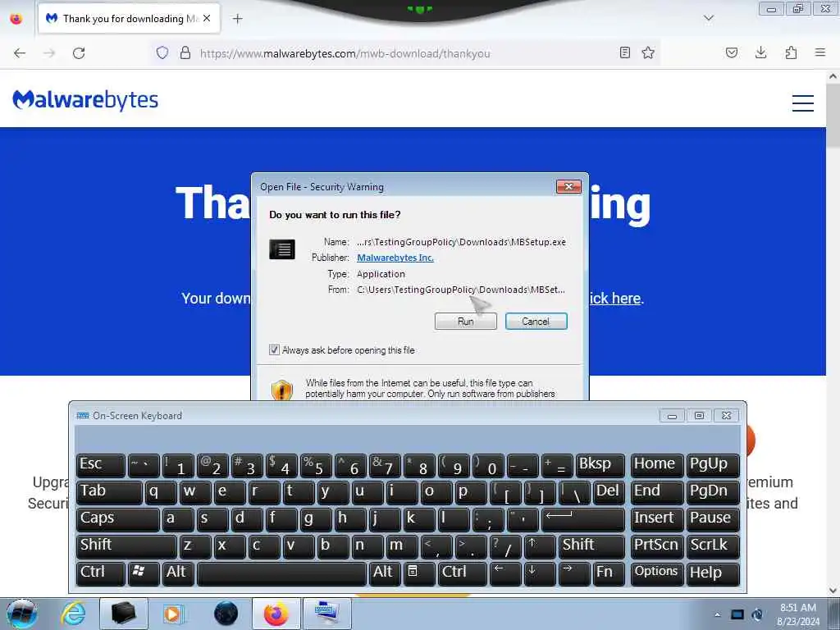Screen dimensions: 840x630
Task: Click Help on the On-Screen Keyboard
Action: point(712,573)
